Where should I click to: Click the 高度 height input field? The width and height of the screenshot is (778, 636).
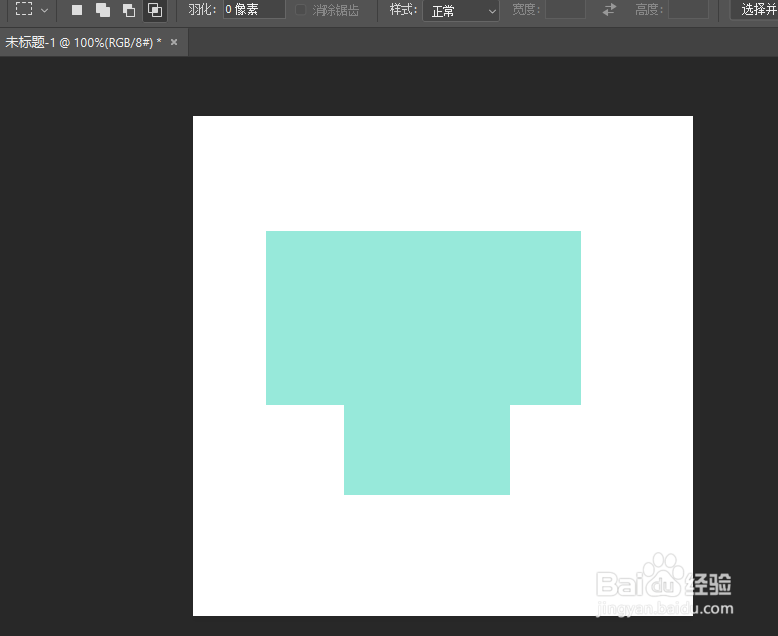click(x=688, y=9)
